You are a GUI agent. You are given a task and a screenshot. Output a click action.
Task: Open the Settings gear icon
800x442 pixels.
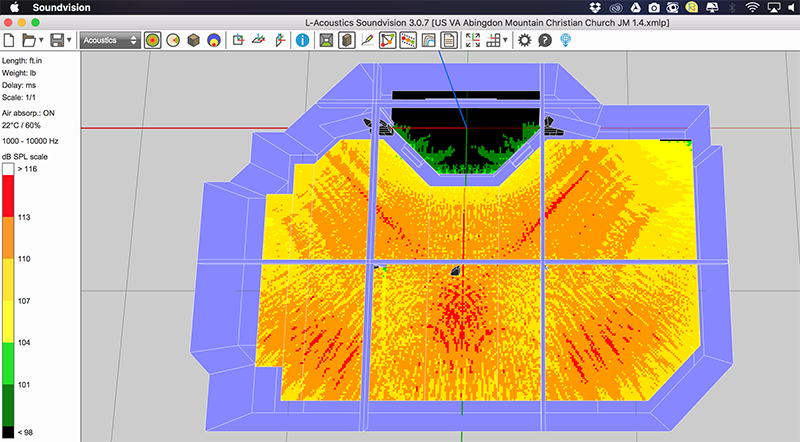point(525,41)
